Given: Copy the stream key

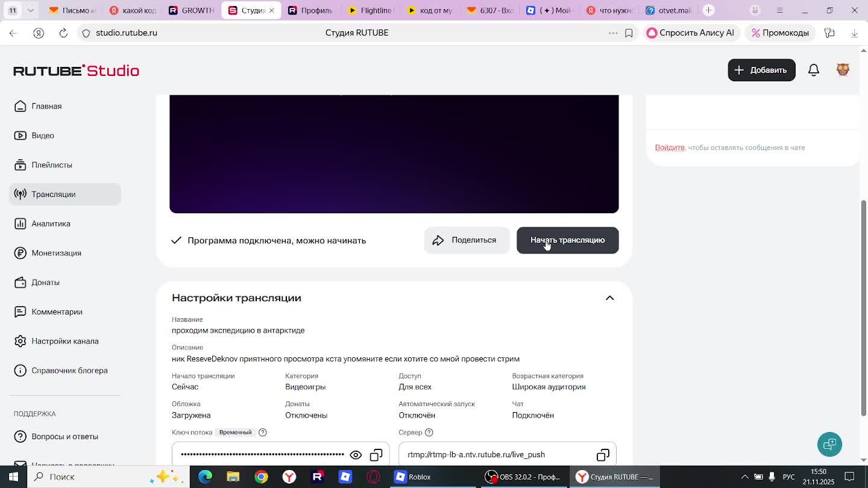Looking at the screenshot, I should [x=376, y=455].
